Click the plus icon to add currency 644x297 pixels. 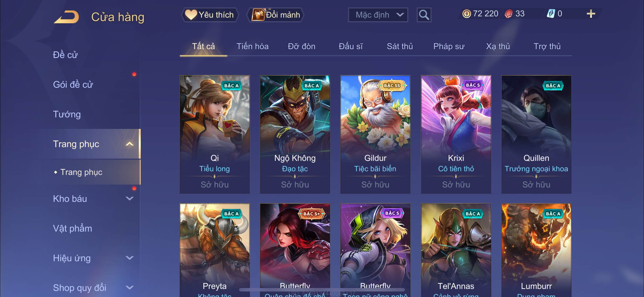tap(591, 14)
